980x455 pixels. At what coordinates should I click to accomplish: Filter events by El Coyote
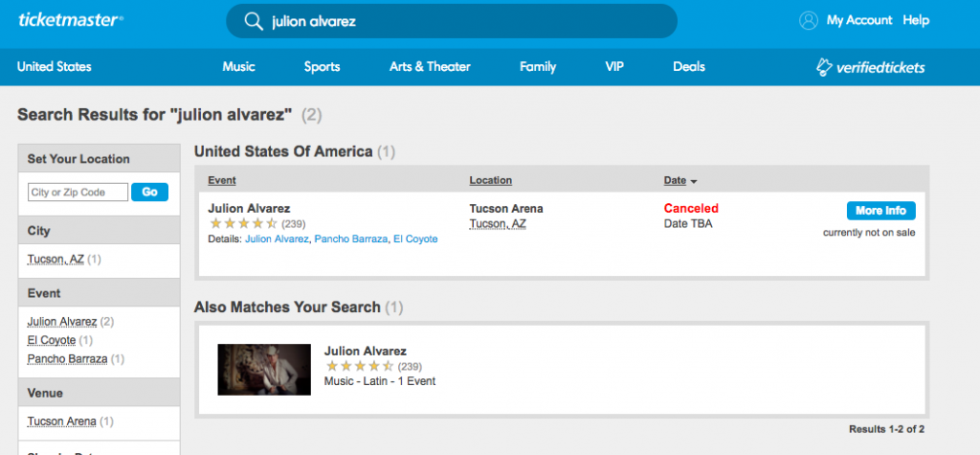52,340
